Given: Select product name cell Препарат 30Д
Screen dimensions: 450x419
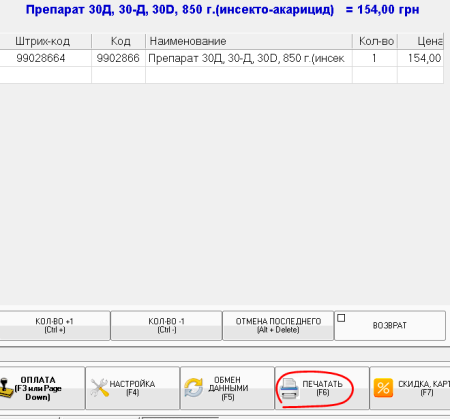Looking at the screenshot, I should (249, 58).
